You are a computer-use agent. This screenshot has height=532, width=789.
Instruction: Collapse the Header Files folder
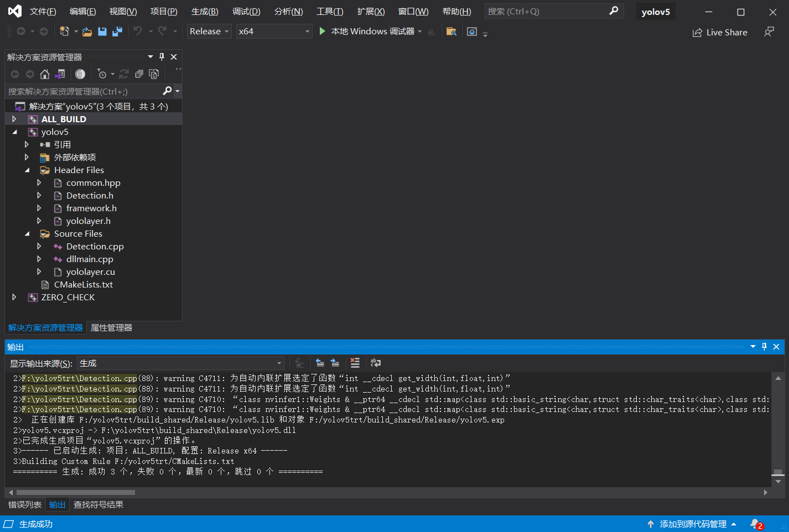pos(27,170)
